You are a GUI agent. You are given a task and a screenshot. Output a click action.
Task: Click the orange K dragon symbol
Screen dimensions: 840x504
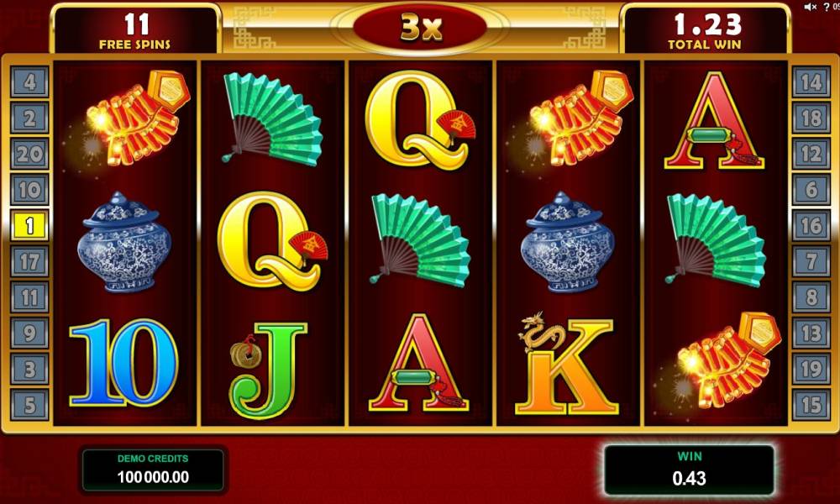567,364
